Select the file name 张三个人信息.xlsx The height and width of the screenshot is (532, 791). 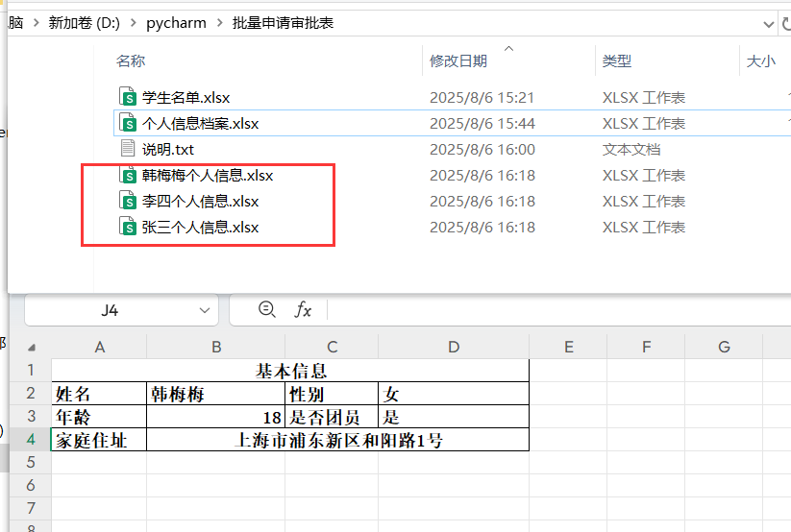pos(200,228)
